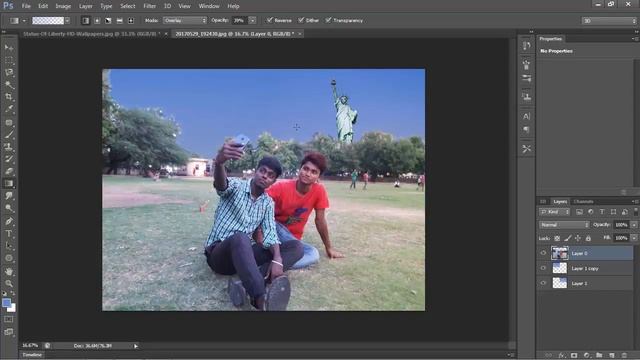This screenshot has height=360, width=640.
Task: Select the Zoom tool in the toolbox
Action: [x=9, y=284]
